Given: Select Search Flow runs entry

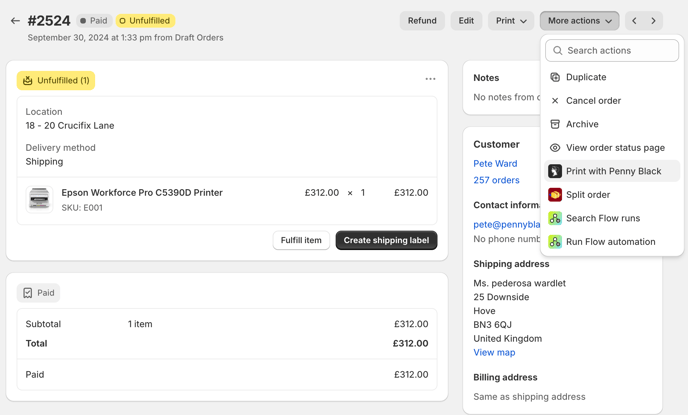Looking at the screenshot, I should [x=612, y=218].
